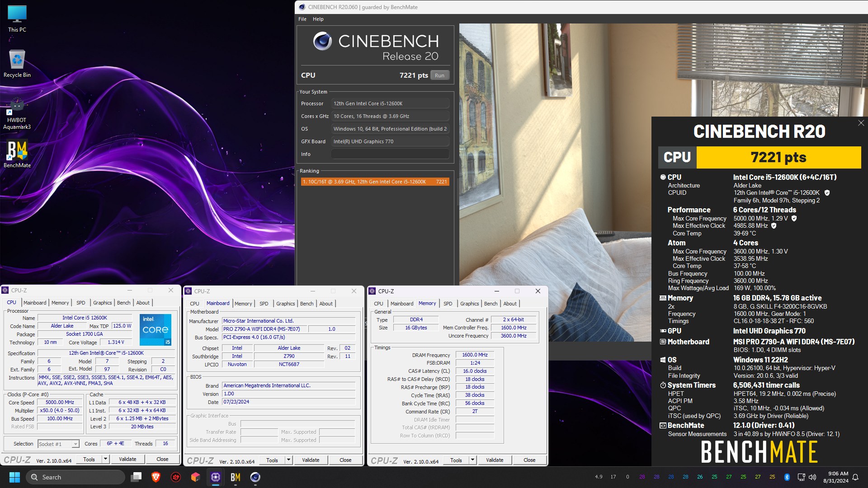This screenshot has width=868, height=488.
Task: Click the Cinebench logo sphere icon
Action: coord(322,41)
